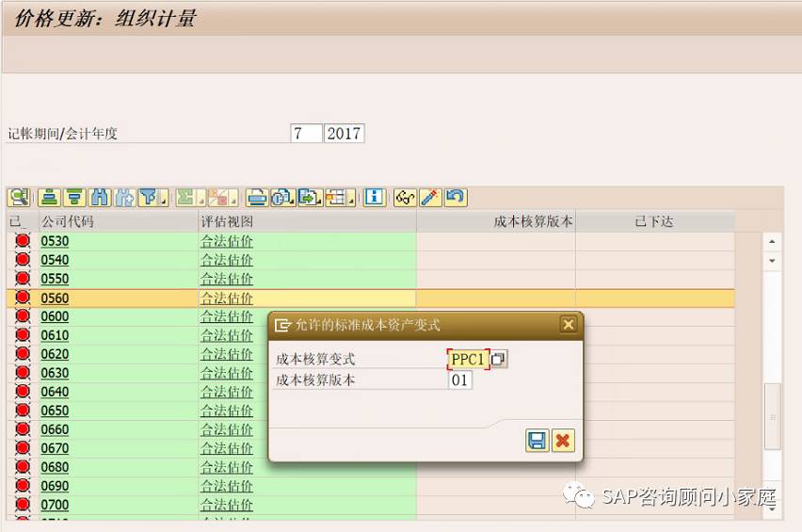
Task: Expand the Total sigma dropdown arrow
Action: pos(201,200)
